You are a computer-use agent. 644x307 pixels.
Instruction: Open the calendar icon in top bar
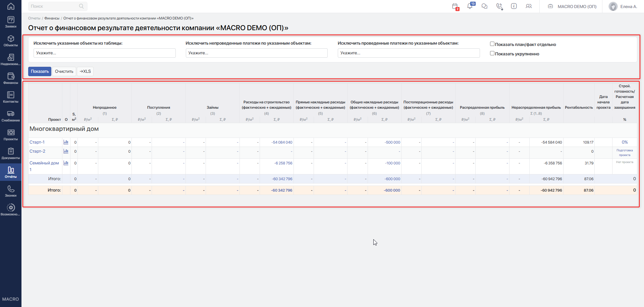[x=455, y=6]
